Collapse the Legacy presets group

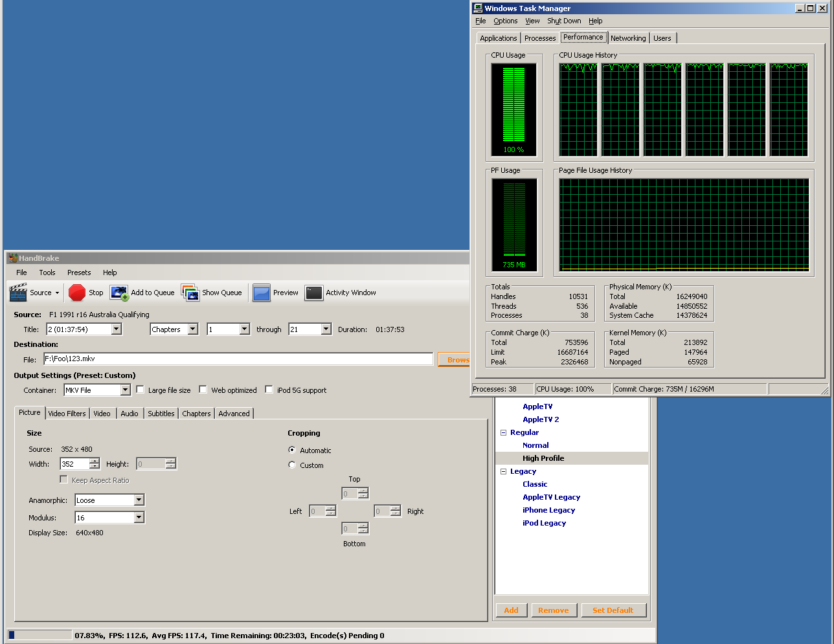(503, 471)
